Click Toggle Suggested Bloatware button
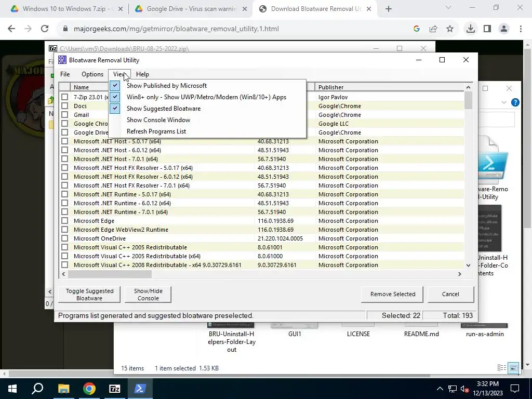The width and height of the screenshot is (532, 399). [x=89, y=295]
